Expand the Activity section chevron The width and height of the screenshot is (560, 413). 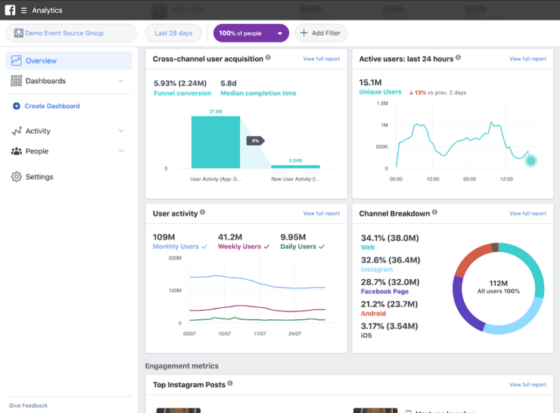[x=121, y=131]
